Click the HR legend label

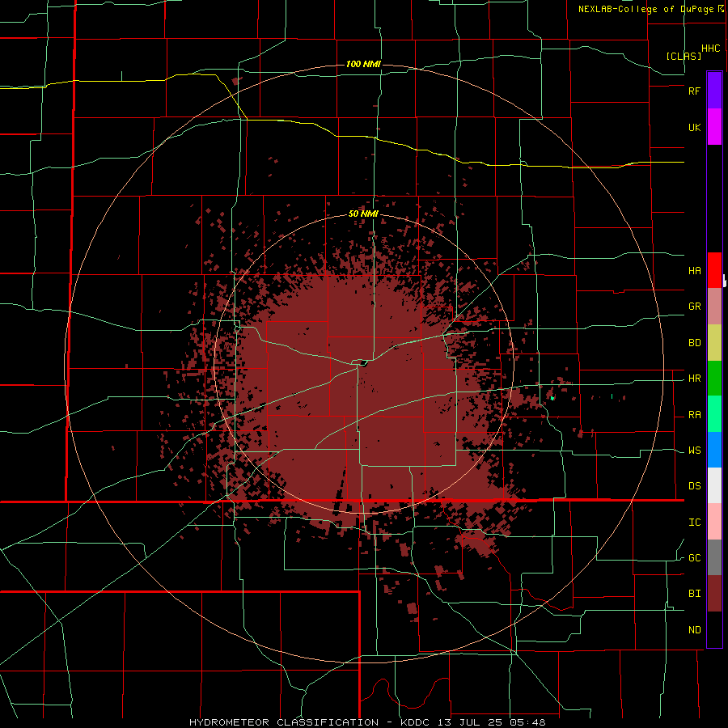pyautogui.click(x=694, y=379)
